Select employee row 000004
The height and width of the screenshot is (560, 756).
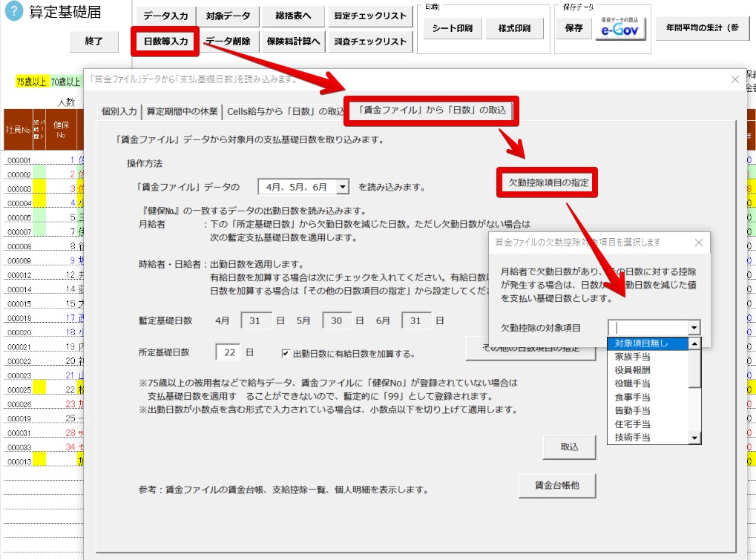coord(43,203)
